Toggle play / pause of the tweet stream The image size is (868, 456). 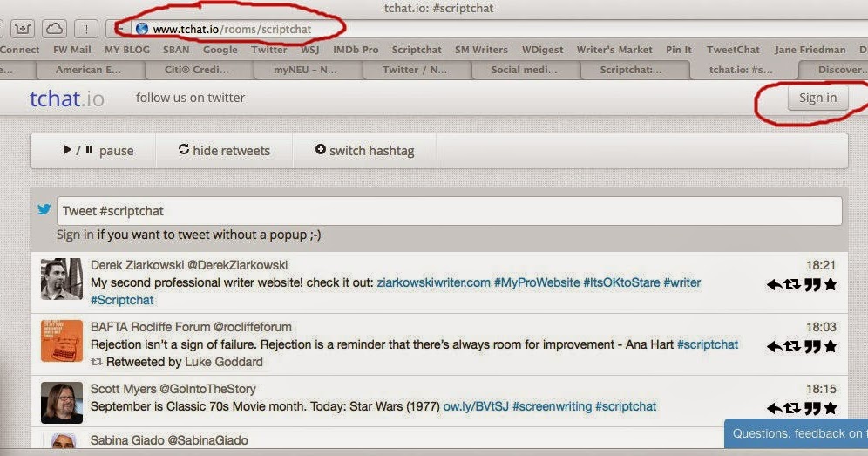[x=98, y=151]
